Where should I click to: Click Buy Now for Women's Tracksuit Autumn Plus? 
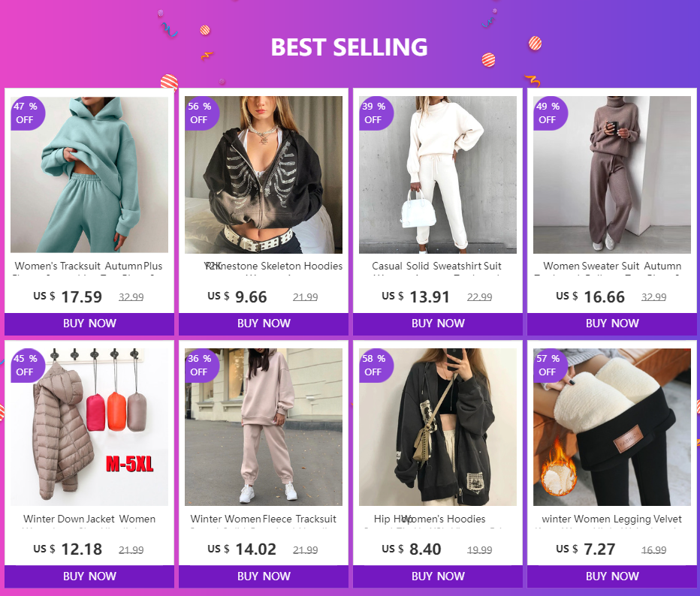[x=89, y=324]
